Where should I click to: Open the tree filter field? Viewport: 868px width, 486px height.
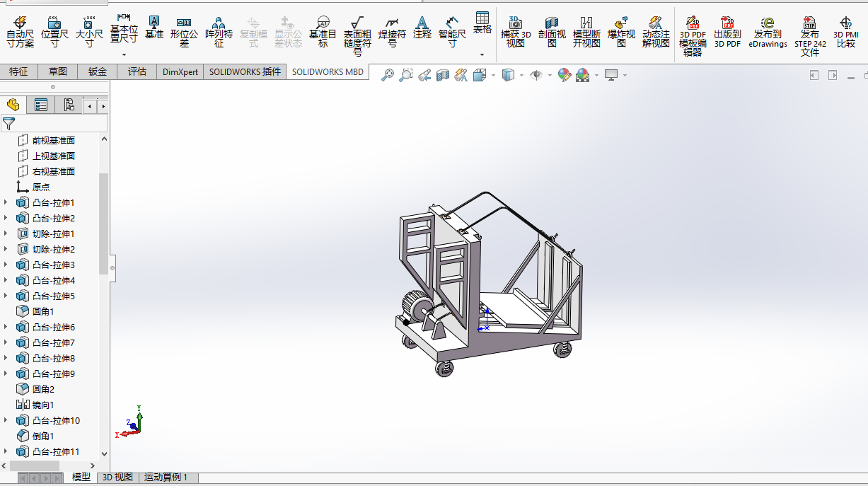[54, 124]
